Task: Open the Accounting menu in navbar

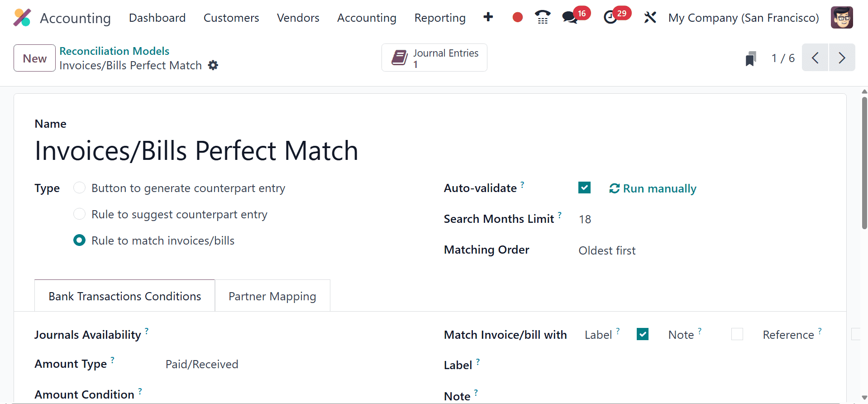Action: 367,18
